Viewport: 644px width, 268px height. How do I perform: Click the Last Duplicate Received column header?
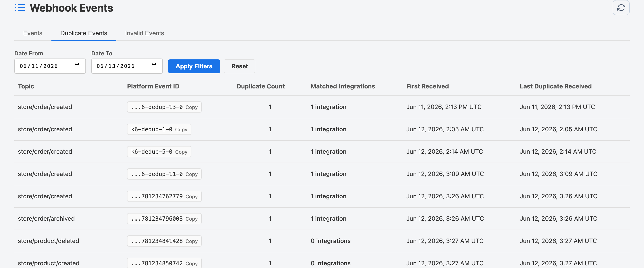[x=555, y=86]
